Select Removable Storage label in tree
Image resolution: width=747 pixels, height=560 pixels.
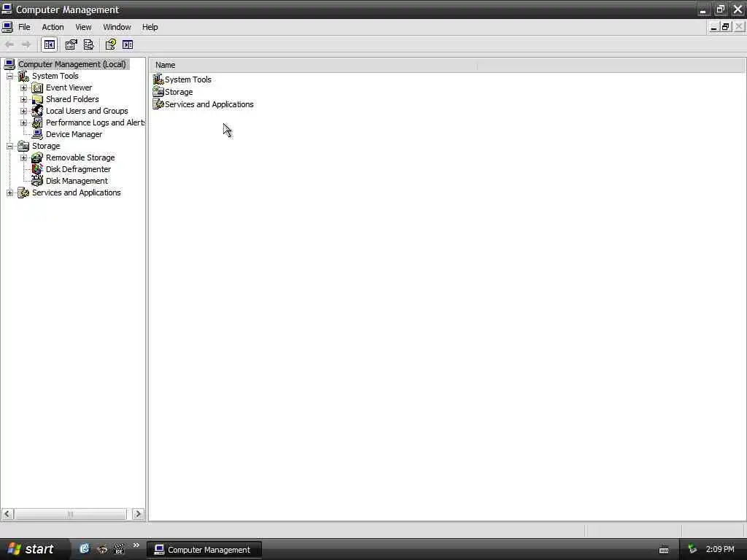click(80, 157)
